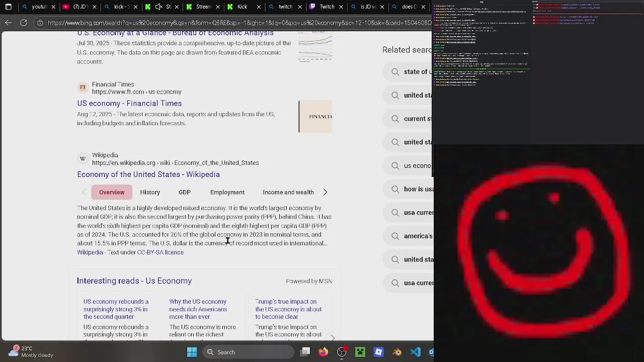Switch to the Stream Kick tab
This screenshot has height=362, width=644.
pyautogui.click(x=203, y=7)
